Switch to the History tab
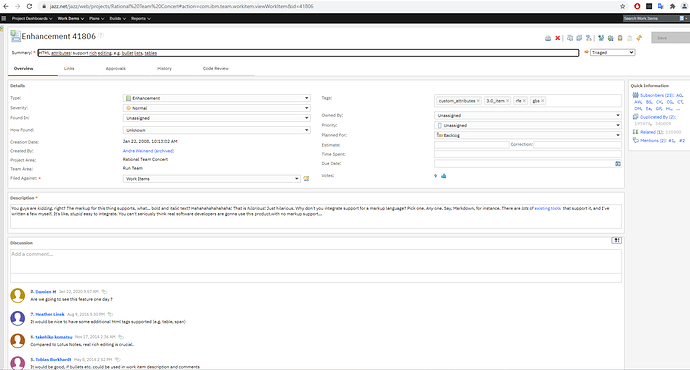The width and height of the screenshot is (690, 370). pyautogui.click(x=165, y=69)
